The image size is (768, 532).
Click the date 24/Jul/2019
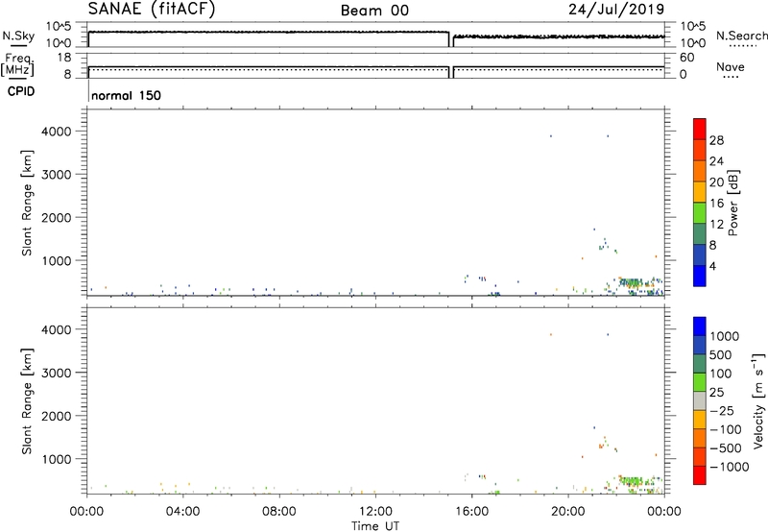click(x=616, y=10)
